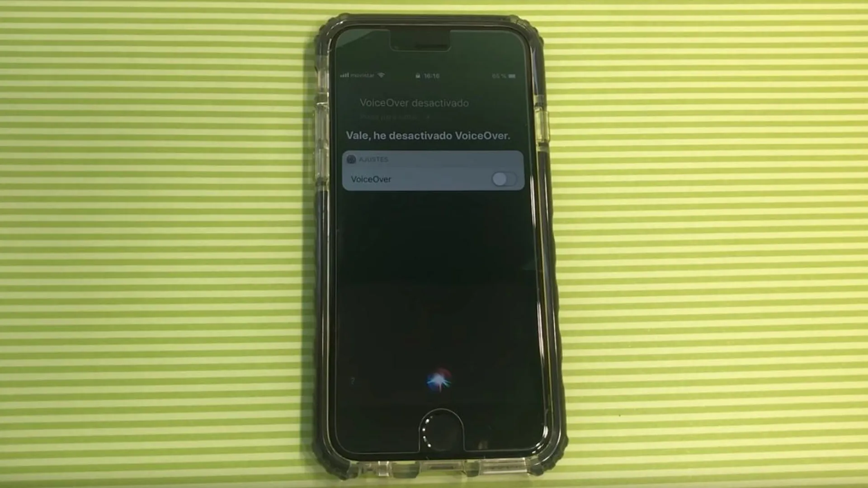
Task: Tap the VoiceOver toggle switch
Action: 502,179
